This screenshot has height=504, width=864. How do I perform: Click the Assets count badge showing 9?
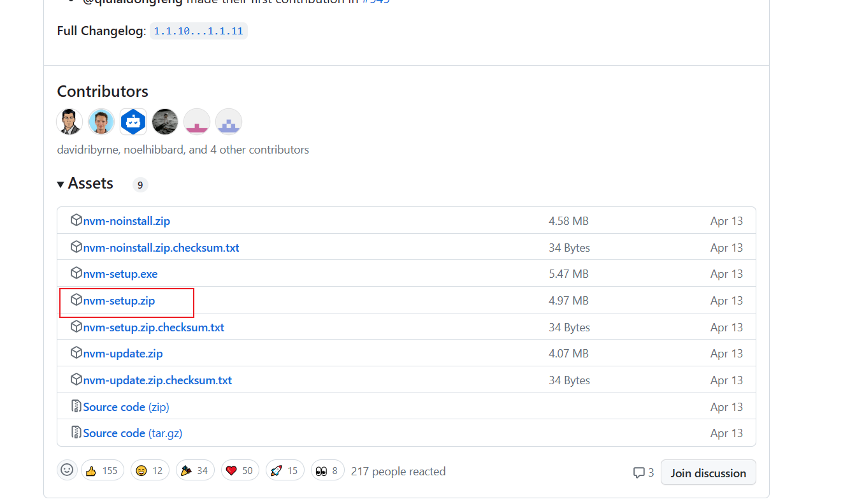pyautogui.click(x=140, y=185)
